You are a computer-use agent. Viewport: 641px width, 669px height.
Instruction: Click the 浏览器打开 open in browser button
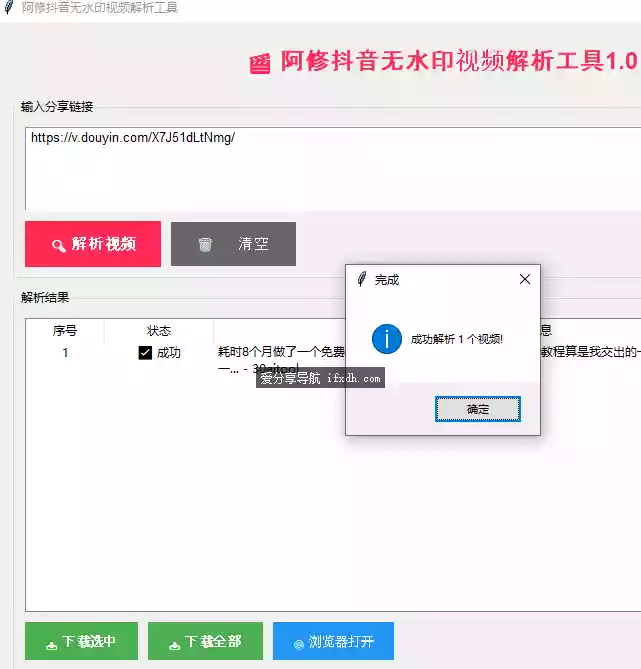pyautogui.click(x=333, y=641)
